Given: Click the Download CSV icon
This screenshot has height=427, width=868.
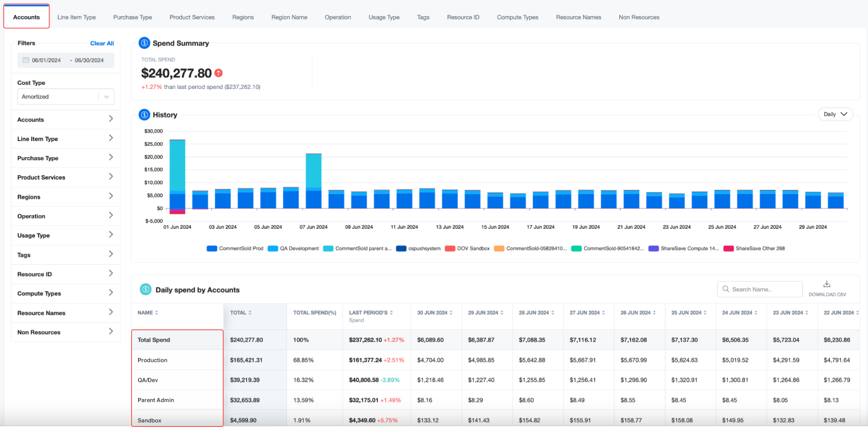Looking at the screenshot, I should [827, 284].
